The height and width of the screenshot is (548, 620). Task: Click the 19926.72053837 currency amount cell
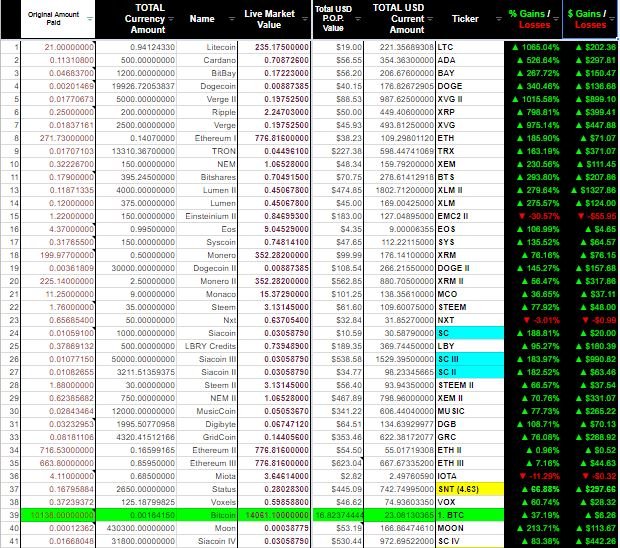136,86
